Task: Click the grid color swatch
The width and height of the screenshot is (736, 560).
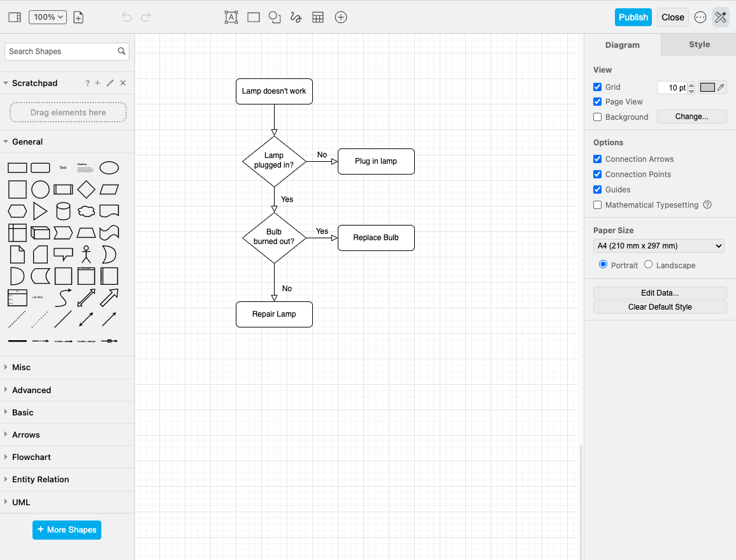Action: pos(708,87)
